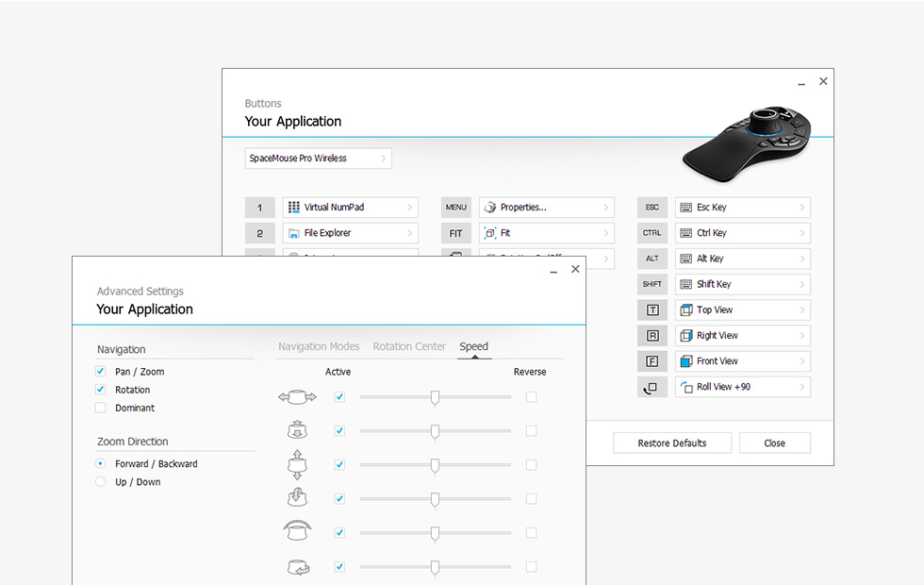Click the Properties icon next to MENU
The image size is (924, 585).
click(490, 208)
